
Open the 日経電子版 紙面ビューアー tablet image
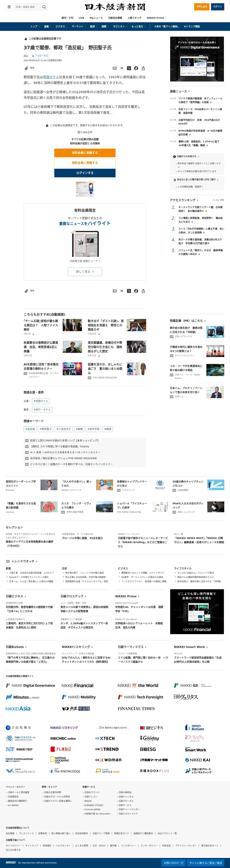pos(85,244)
